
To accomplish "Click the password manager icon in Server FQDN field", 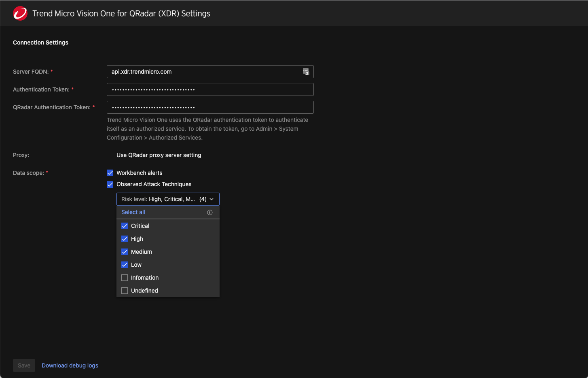I will (306, 72).
